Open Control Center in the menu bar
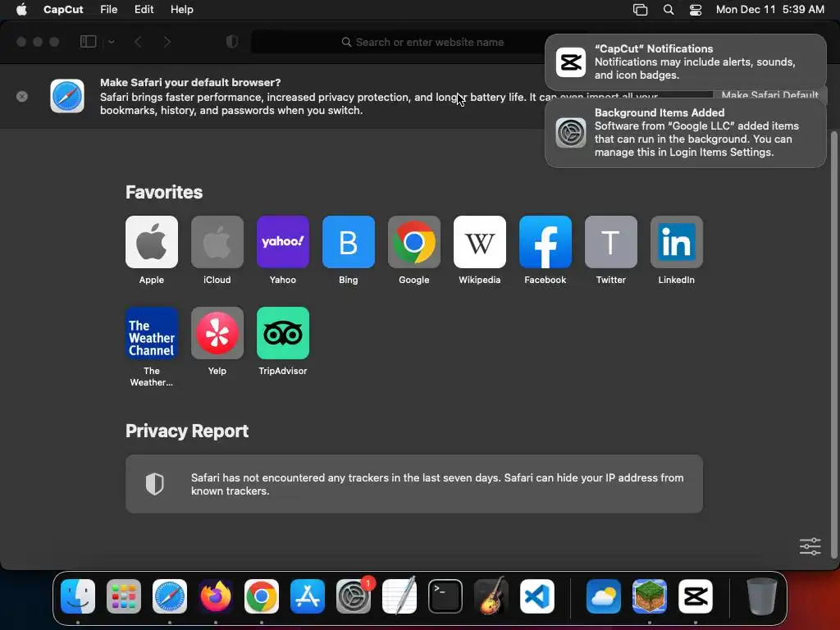840x630 pixels. [696, 10]
